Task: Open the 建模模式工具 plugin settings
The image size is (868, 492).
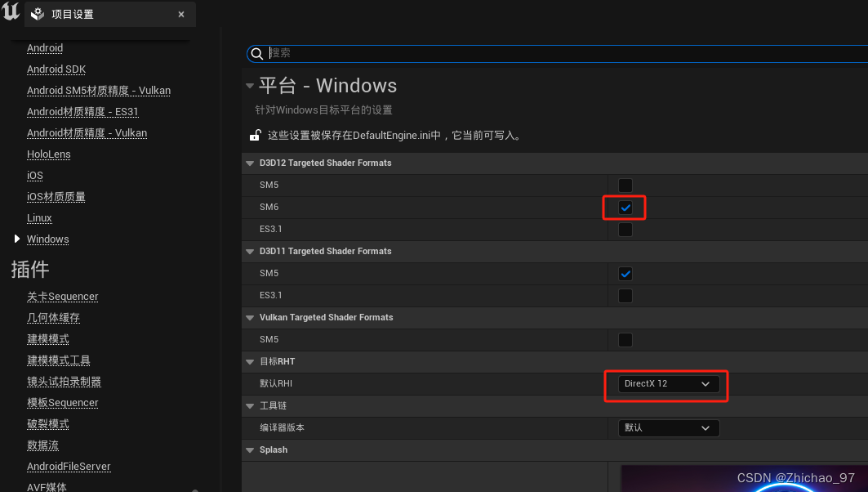Action: (59, 360)
